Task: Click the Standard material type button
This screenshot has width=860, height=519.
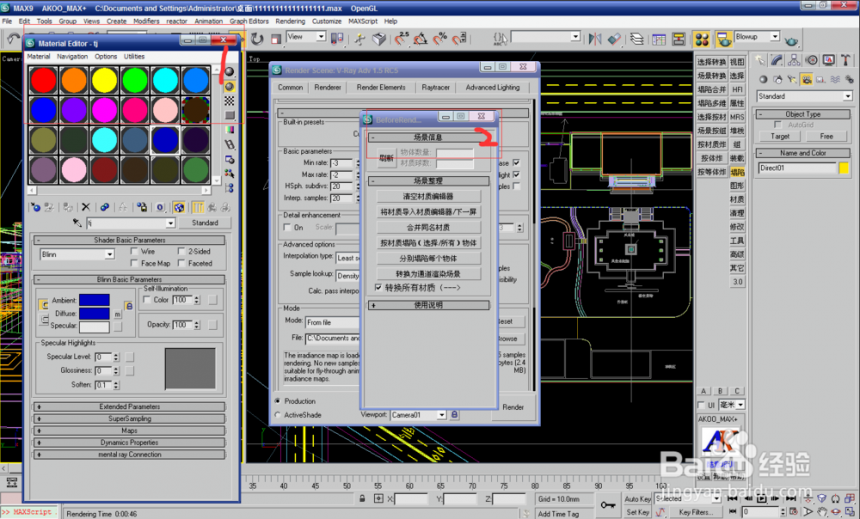Action: pyautogui.click(x=205, y=223)
